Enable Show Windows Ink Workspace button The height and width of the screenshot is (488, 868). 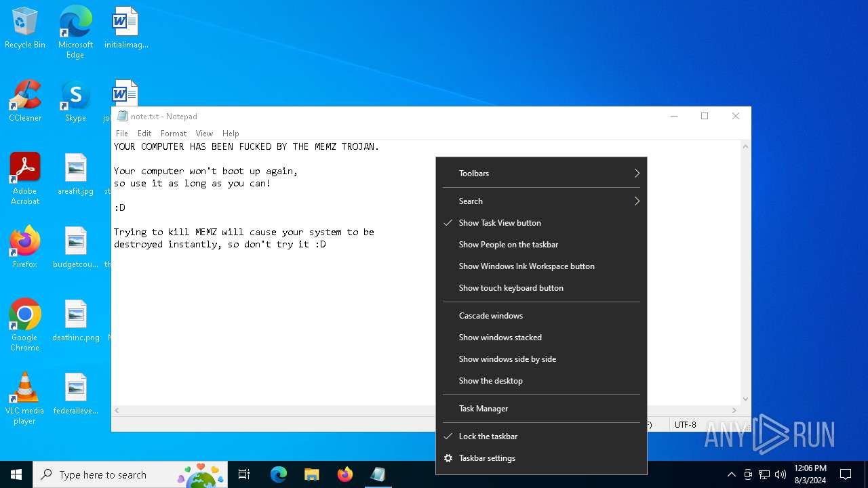pos(541,266)
